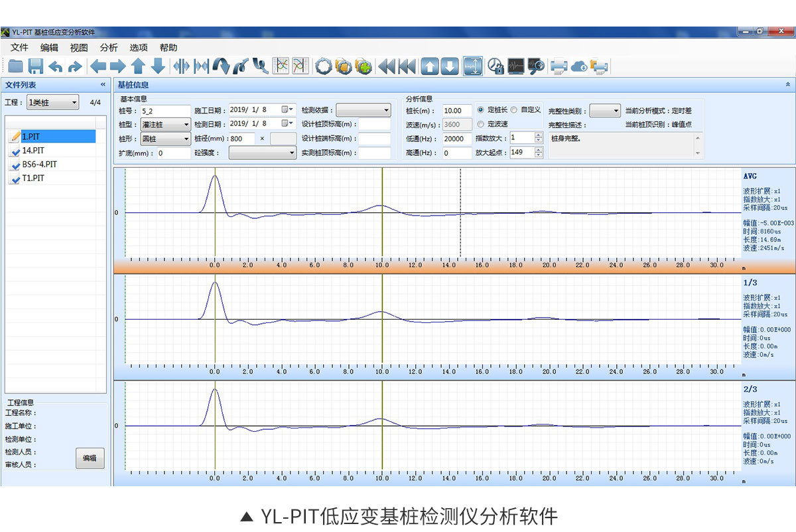Print using the single printer icon
The height and width of the screenshot is (532, 796).
559,66
